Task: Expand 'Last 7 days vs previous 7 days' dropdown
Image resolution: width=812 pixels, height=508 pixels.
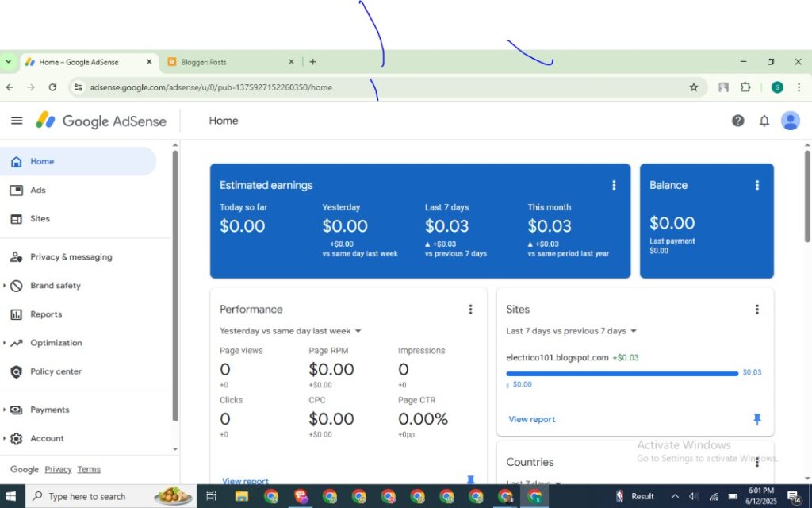Action: [571, 331]
